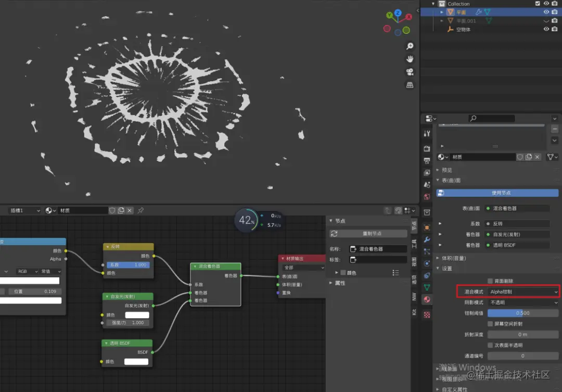
Task: Click 自发光(发射) shader link field
Action: [517, 235]
